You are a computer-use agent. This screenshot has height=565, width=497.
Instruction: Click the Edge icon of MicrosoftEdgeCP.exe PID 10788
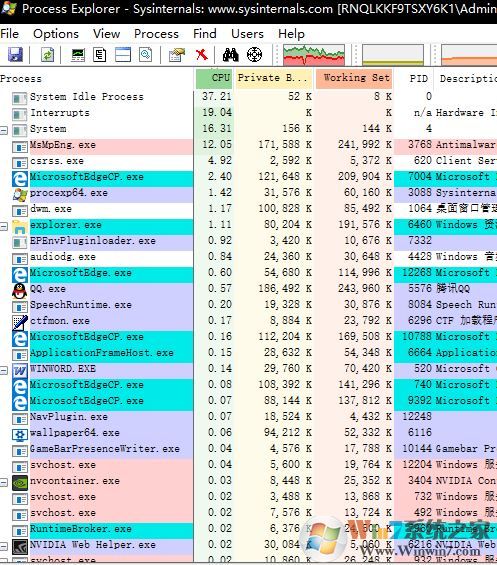point(19,338)
